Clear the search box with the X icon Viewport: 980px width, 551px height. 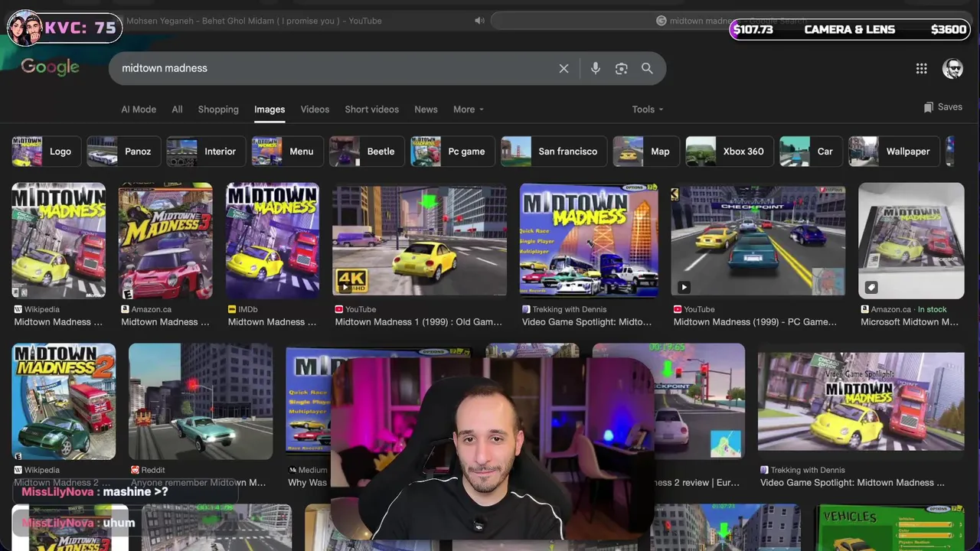click(563, 68)
